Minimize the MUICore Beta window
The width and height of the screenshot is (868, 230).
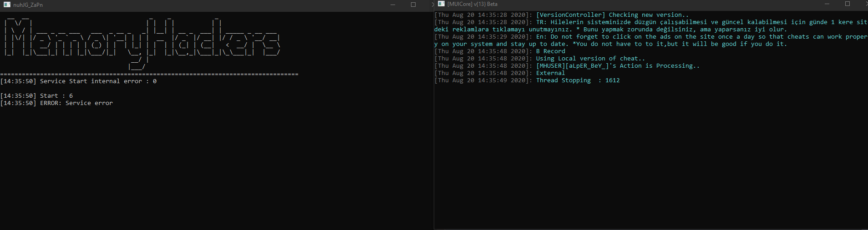pyautogui.click(x=827, y=4)
